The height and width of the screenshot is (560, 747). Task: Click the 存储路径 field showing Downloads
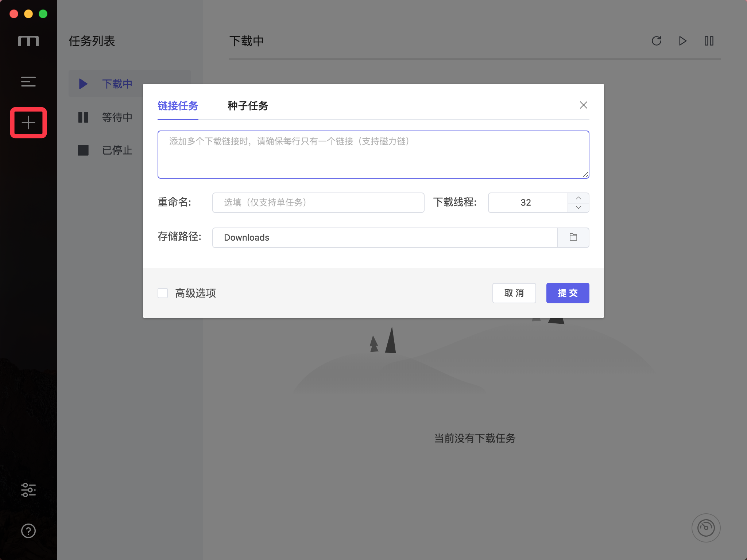385,238
